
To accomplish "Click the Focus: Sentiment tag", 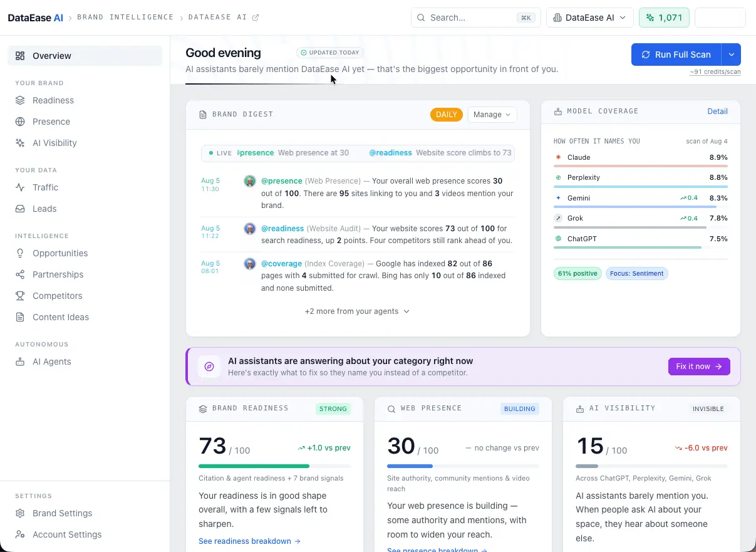I will (637, 274).
